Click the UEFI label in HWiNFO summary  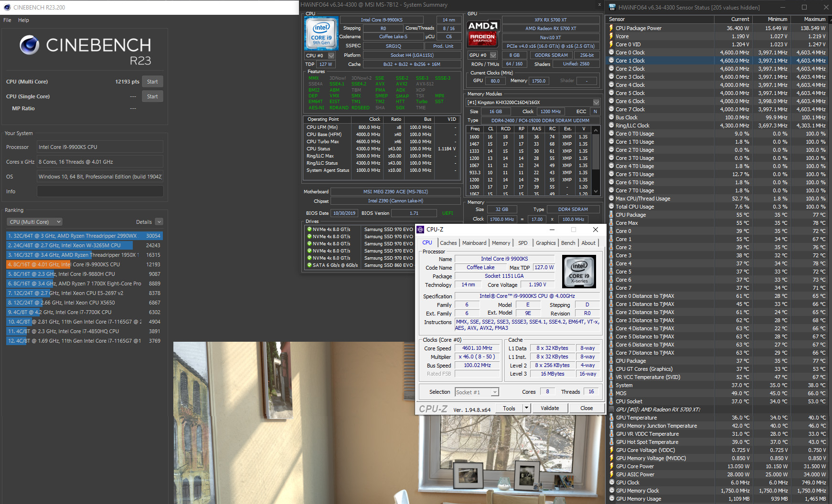(448, 213)
